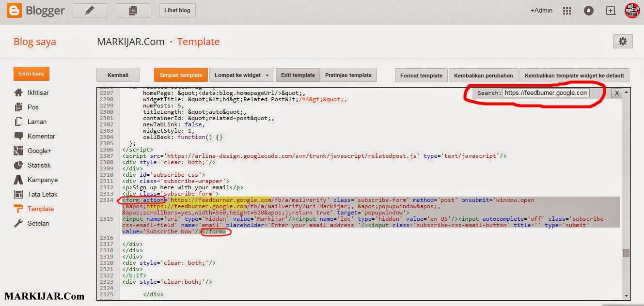The height and width of the screenshot is (306, 644).
Task: Click the editor scrollbar thumb
Action: (626, 253)
